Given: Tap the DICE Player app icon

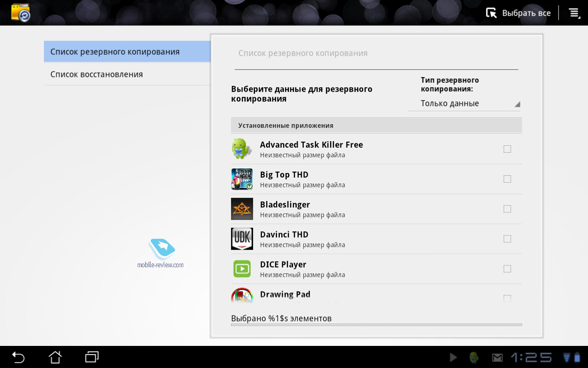Looking at the screenshot, I should tap(242, 269).
